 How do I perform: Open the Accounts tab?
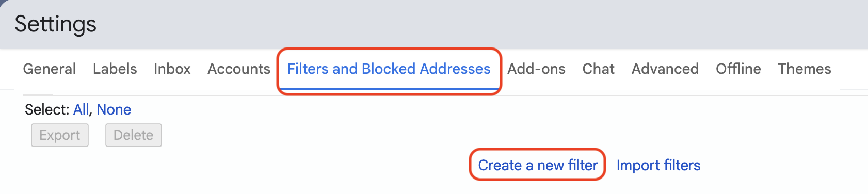point(239,69)
